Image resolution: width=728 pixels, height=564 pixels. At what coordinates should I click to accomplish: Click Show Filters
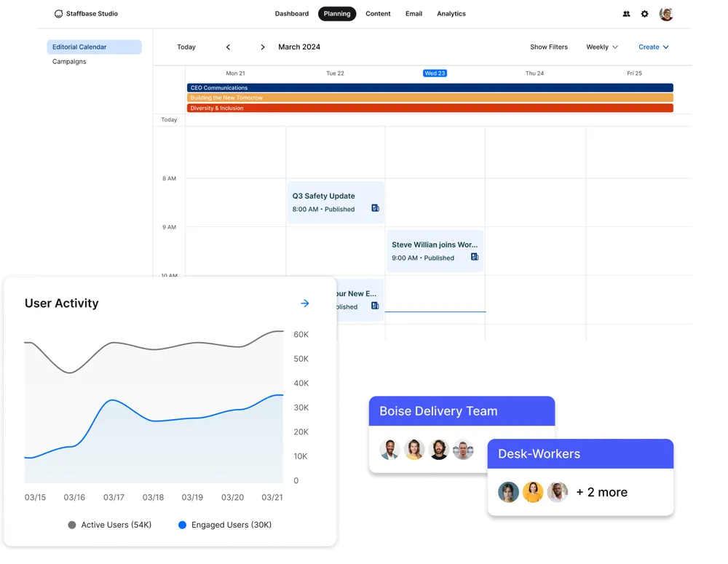tap(549, 47)
